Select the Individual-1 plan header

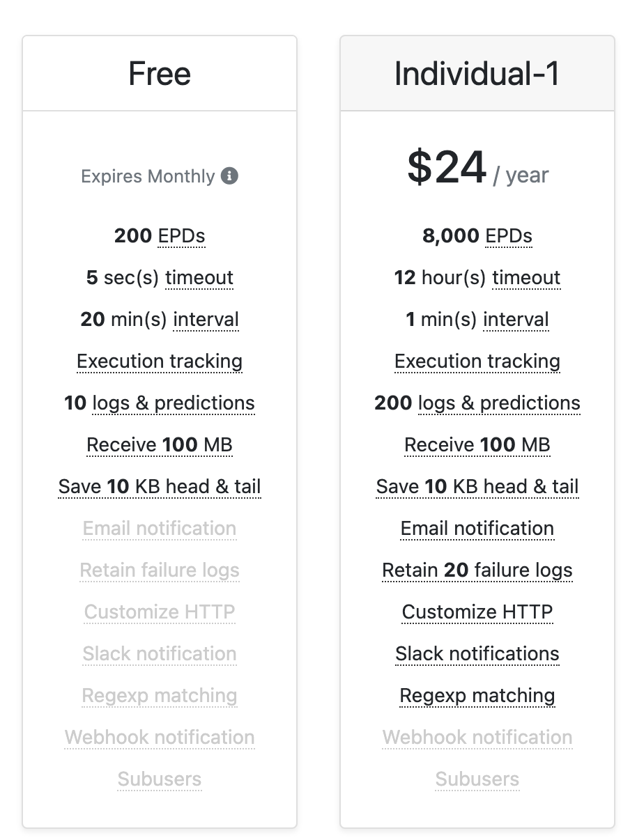click(477, 73)
